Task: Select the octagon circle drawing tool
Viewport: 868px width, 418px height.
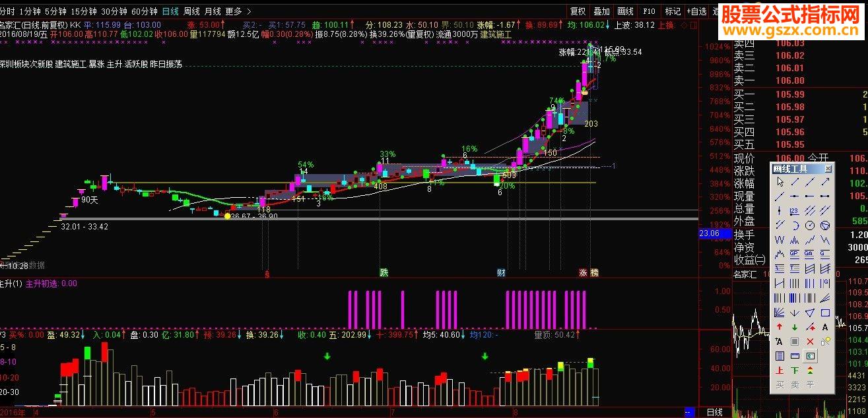Action: pyautogui.click(x=809, y=224)
